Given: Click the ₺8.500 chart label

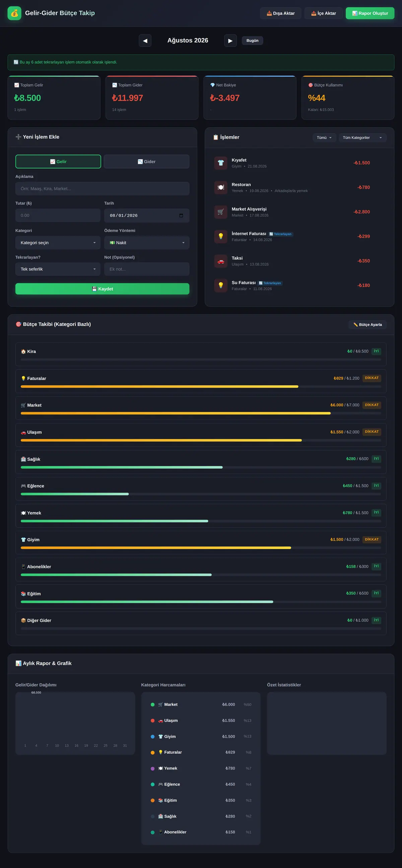Looking at the screenshot, I should click(x=36, y=692).
